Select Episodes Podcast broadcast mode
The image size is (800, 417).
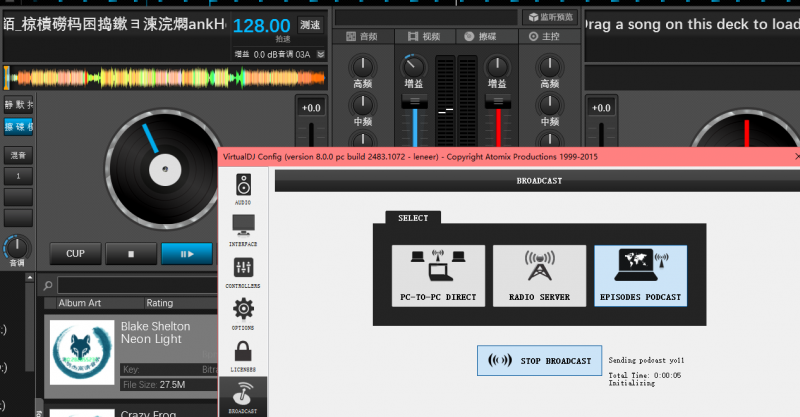point(641,275)
